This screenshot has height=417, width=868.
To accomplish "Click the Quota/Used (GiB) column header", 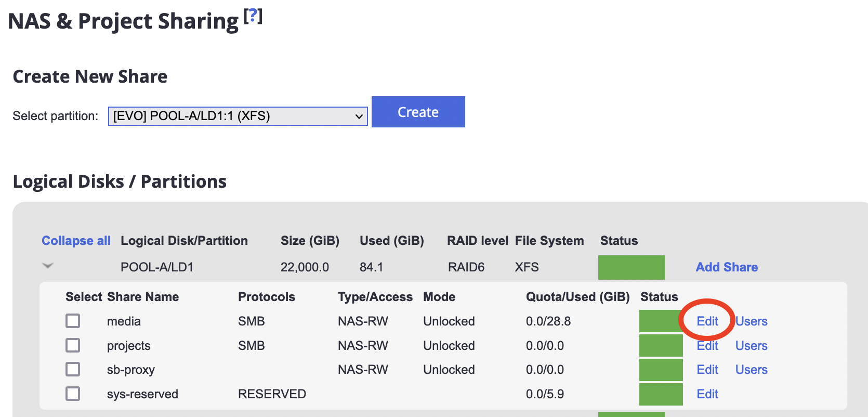I will pyautogui.click(x=578, y=297).
